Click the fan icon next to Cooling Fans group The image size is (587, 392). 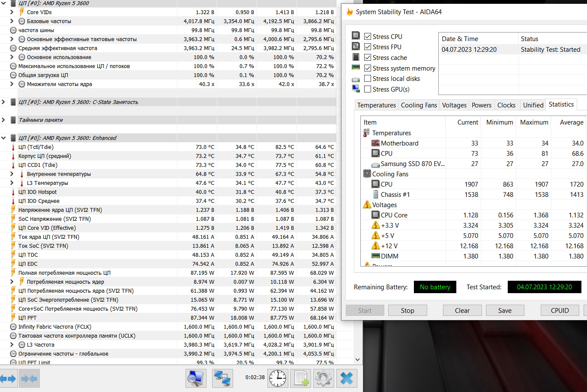pyautogui.click(x=367, y=174)
